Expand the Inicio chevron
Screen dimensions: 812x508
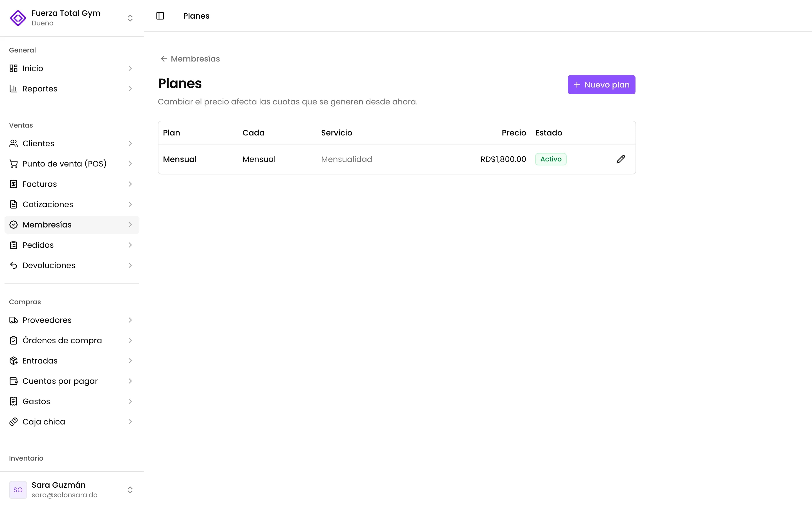click(x=130, y=68)
